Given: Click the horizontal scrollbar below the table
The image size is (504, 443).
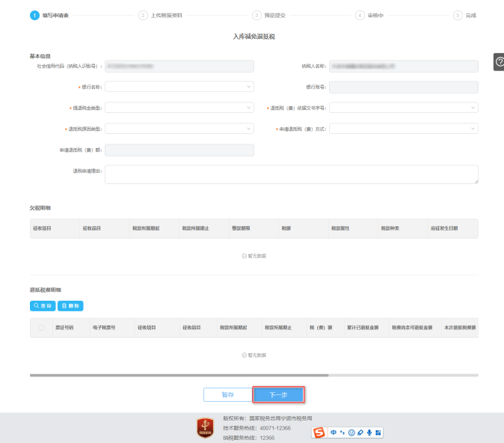Looking at the screenshot, I should point(179,375).
